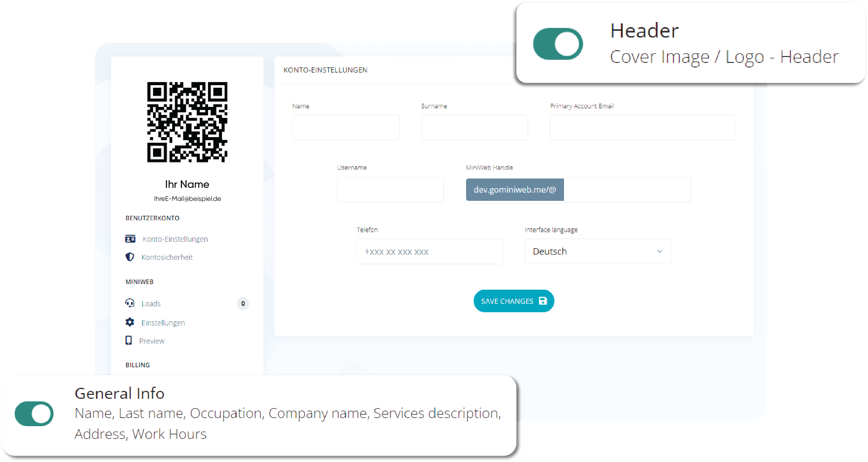Click the QR code image
This screenshot has height=462, width=868.
[x=187, y=122]
